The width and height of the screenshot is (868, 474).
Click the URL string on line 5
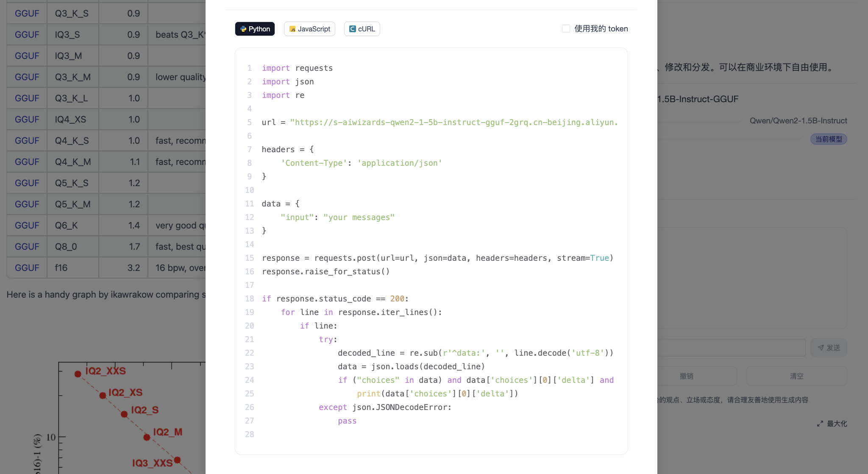pos(453,122)
